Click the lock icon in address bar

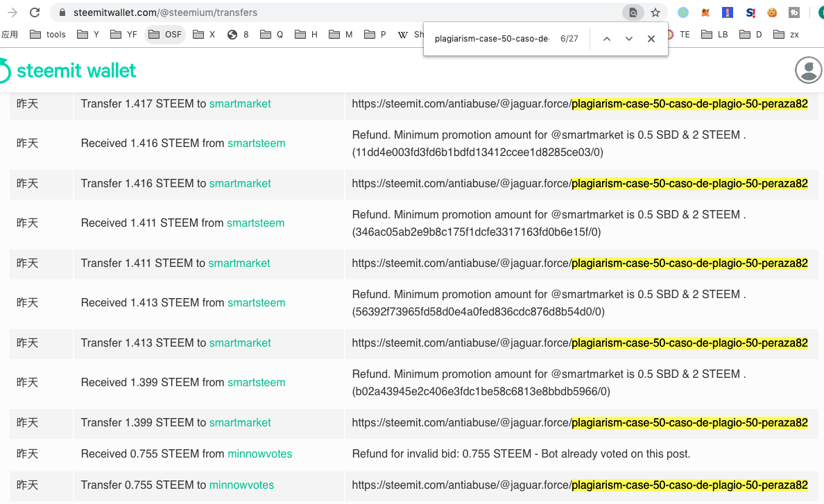[x=62, y=12]
